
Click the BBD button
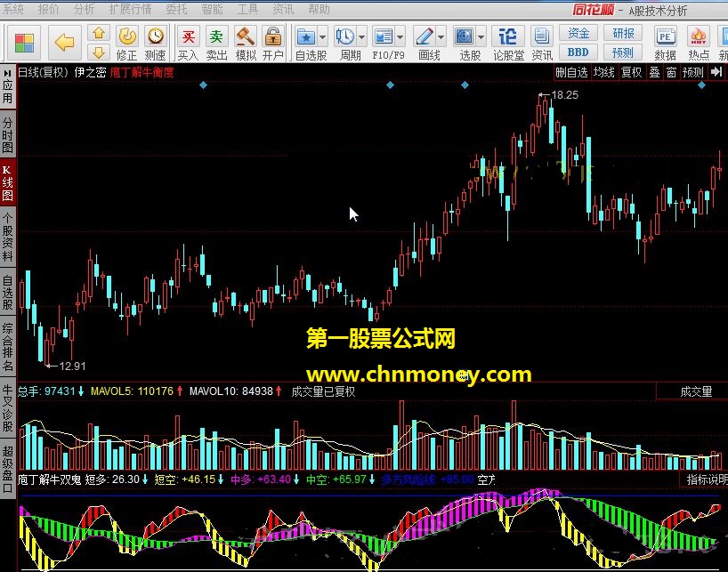coord(578,52)
